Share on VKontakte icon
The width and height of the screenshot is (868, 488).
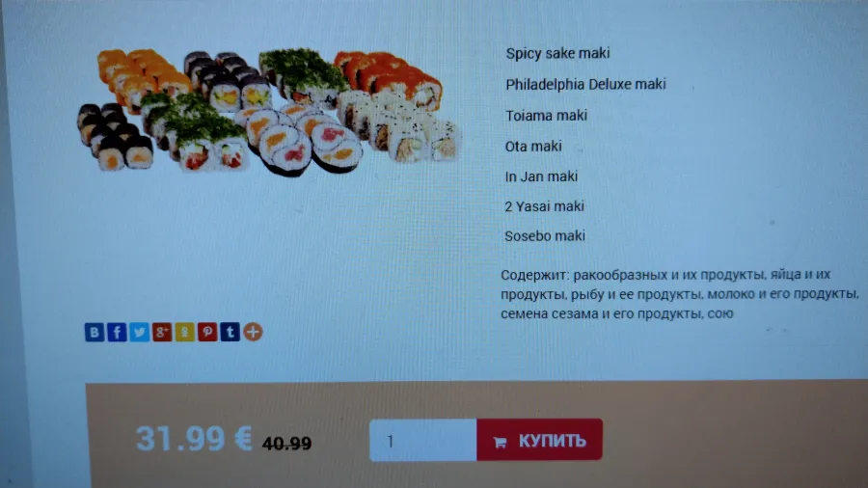[95, 332]
